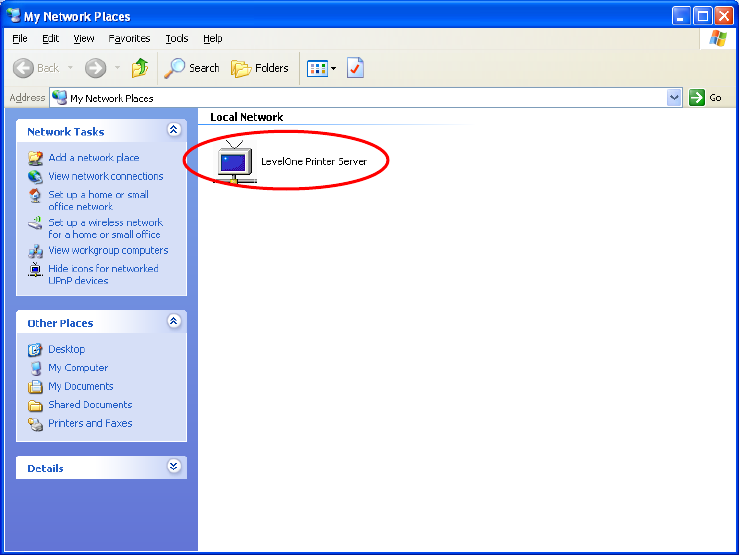Collapse the Other Places panel

tap(174, 321)
